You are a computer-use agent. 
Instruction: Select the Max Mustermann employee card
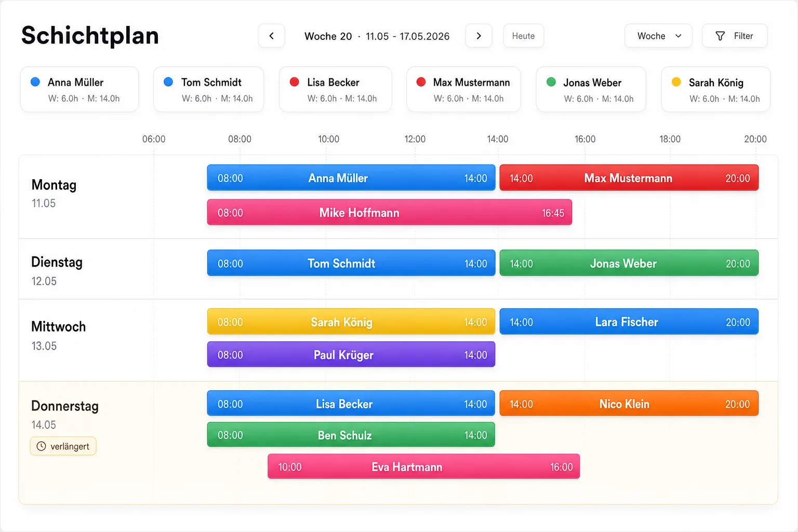pyautogui.click(x=463, y=89)
